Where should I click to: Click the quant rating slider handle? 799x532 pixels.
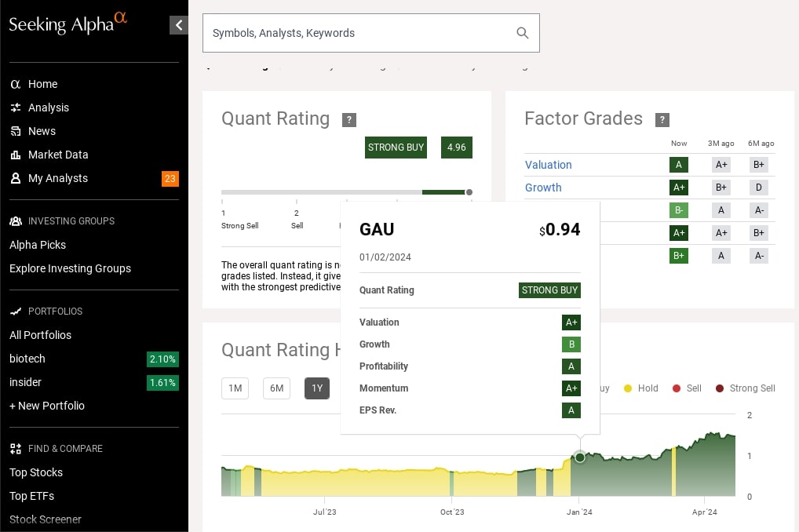(x=469, y=191)
